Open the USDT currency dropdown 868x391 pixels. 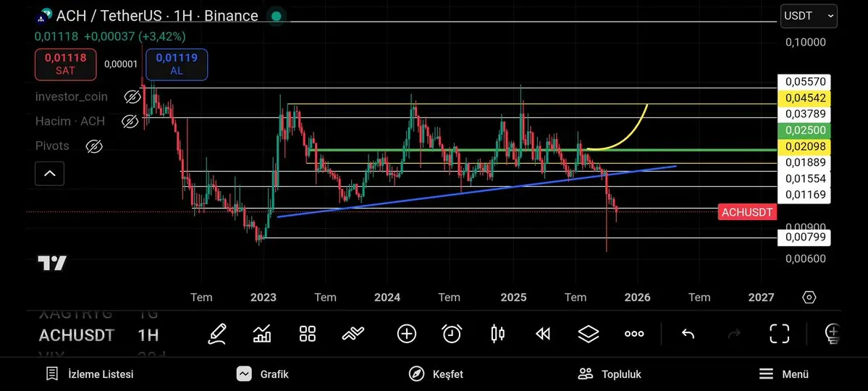(808, 16)
